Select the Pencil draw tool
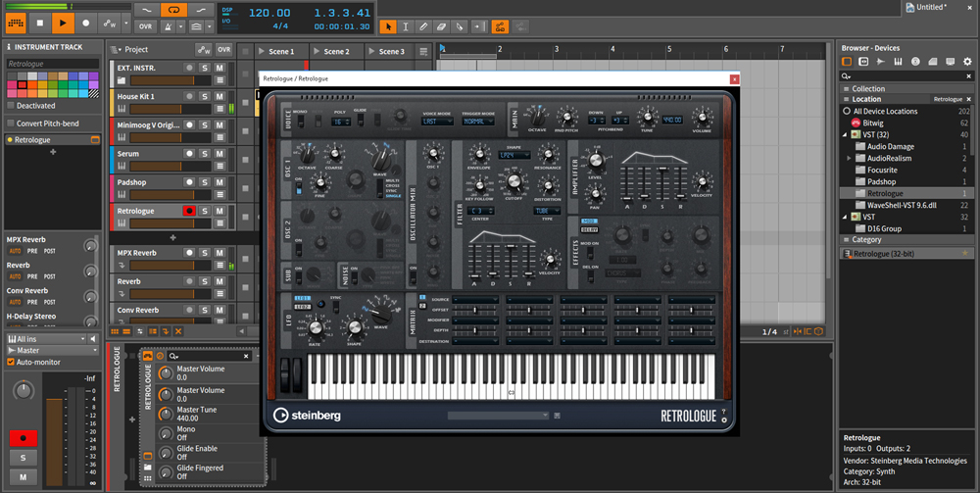This screenshot has height=493, width=980. coord(423,25)
